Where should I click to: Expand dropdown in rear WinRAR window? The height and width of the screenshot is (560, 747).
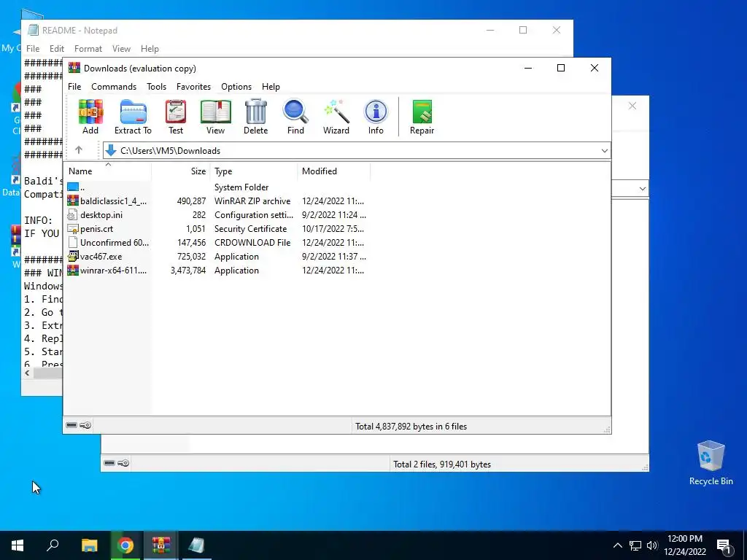642,189
